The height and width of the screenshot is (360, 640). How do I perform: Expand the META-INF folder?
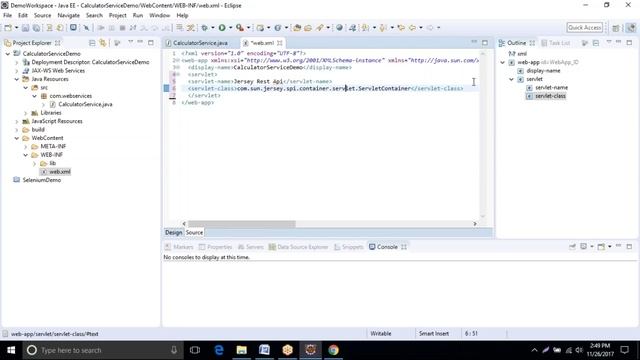(26, 146)
